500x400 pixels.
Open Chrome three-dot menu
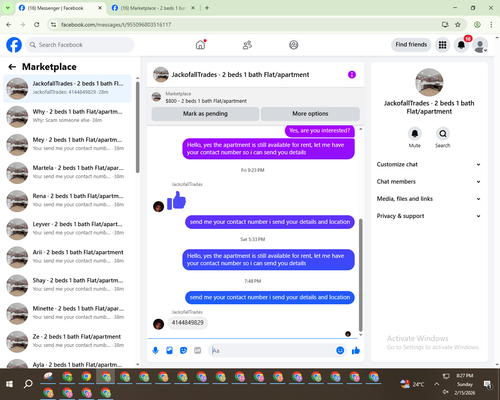[x=491, y=25]
